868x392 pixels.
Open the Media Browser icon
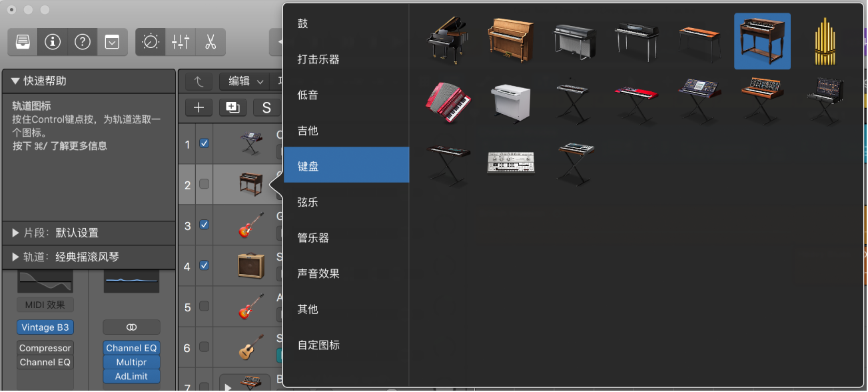tap(112, 42)
